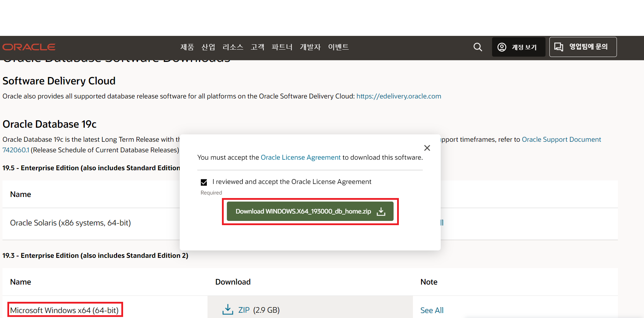Click See All in the Note column

432,311
